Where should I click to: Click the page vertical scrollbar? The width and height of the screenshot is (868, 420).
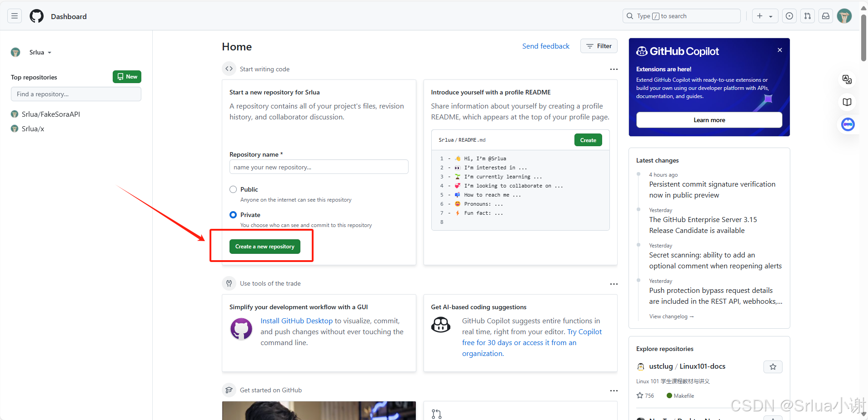(864, 38)
